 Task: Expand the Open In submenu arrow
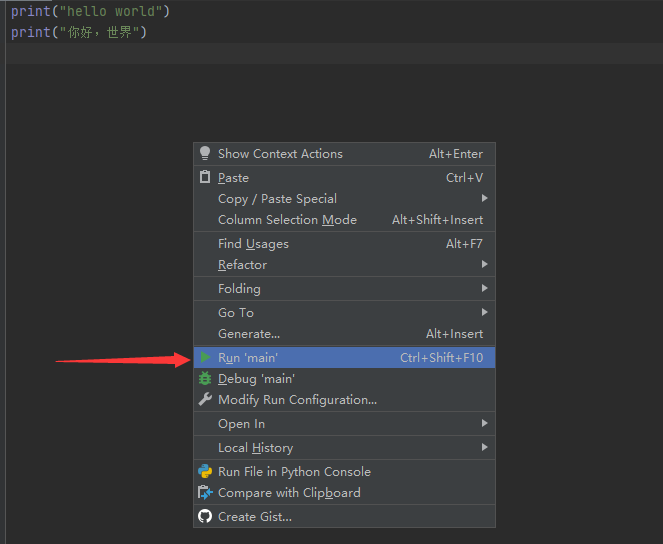(x=485, y=423)
